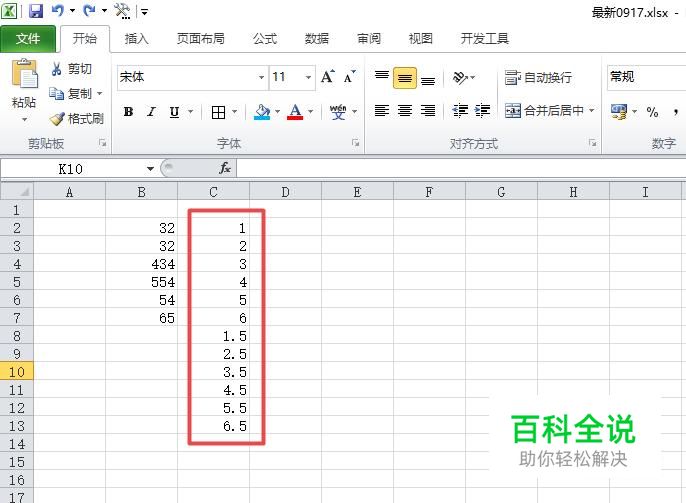Open the 复制 dropdown arrow

100,94
